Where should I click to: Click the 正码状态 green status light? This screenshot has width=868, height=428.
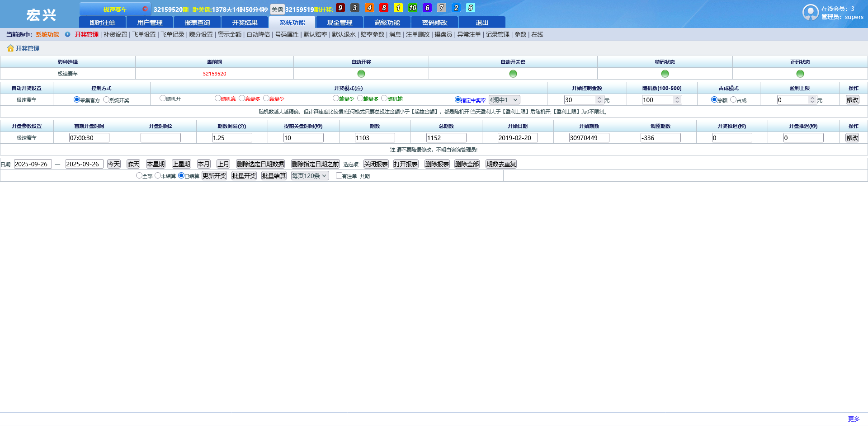(x=800, y=74)
